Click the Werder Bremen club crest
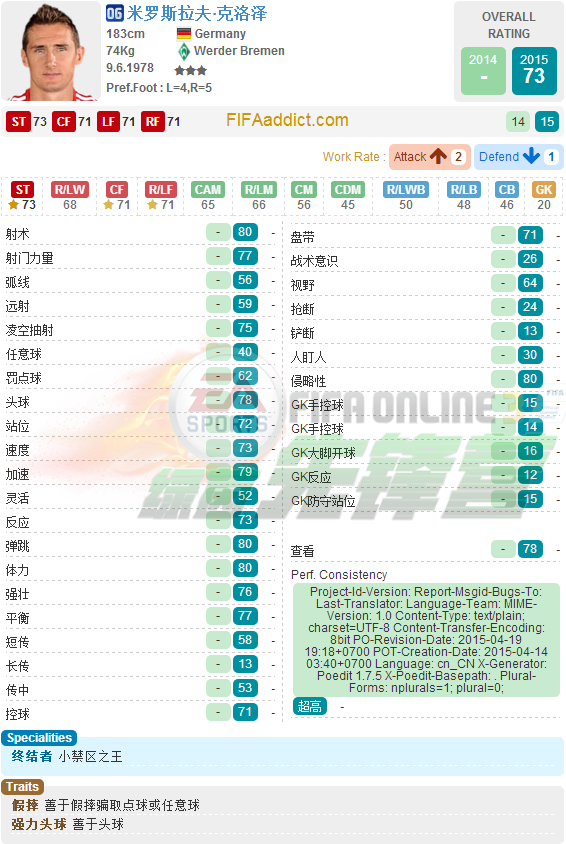Screen dimensions: 566x844 184,51
